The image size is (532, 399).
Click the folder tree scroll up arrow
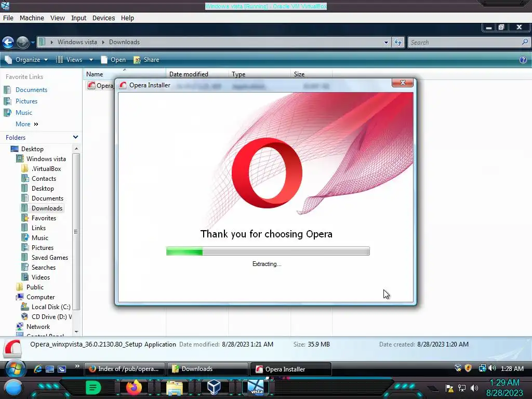tap(76, 149)
